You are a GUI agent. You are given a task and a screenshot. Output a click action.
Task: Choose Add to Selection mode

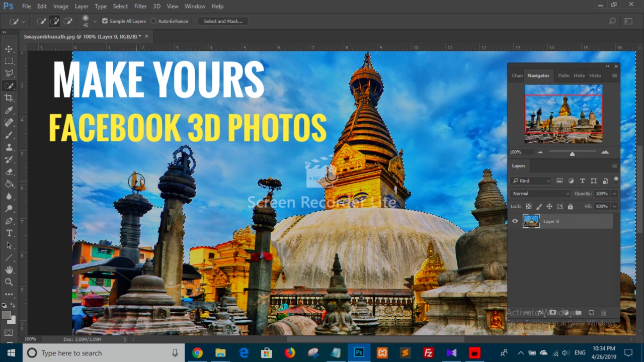pos(54,21)
